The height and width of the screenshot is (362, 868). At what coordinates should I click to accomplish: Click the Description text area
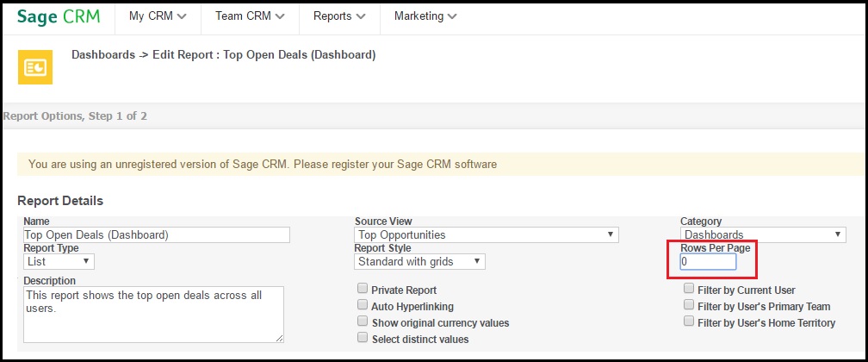tap(153, 315)
